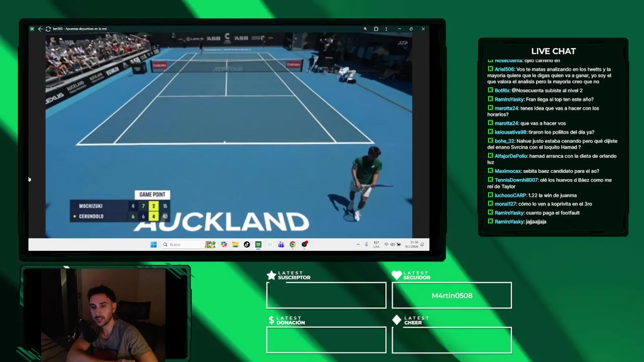Image resolution: width=644 pixels, height=362 pixels.
Task: Click the empty Latest Suscriptor box
Action: click(x=326, y=295)
